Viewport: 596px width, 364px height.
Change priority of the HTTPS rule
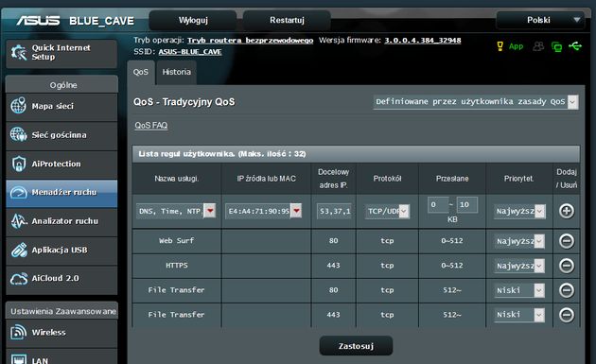(x=519, y=266)
